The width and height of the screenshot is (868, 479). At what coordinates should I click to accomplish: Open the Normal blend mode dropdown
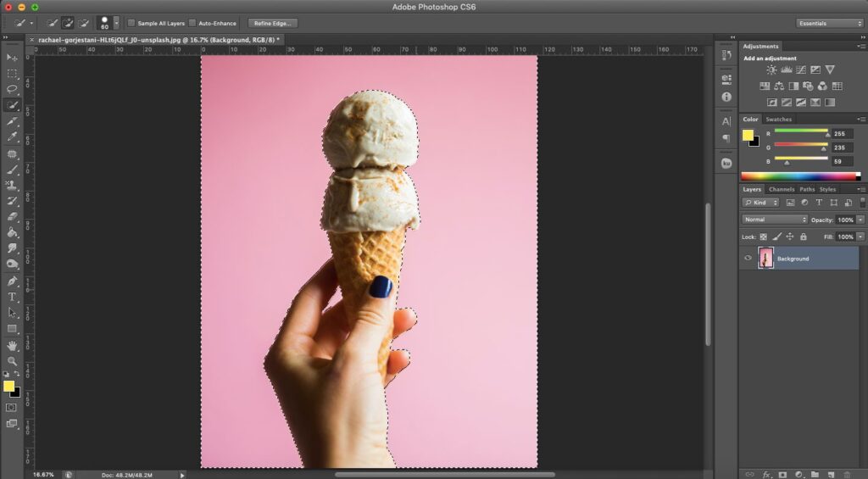click(775, 220)
